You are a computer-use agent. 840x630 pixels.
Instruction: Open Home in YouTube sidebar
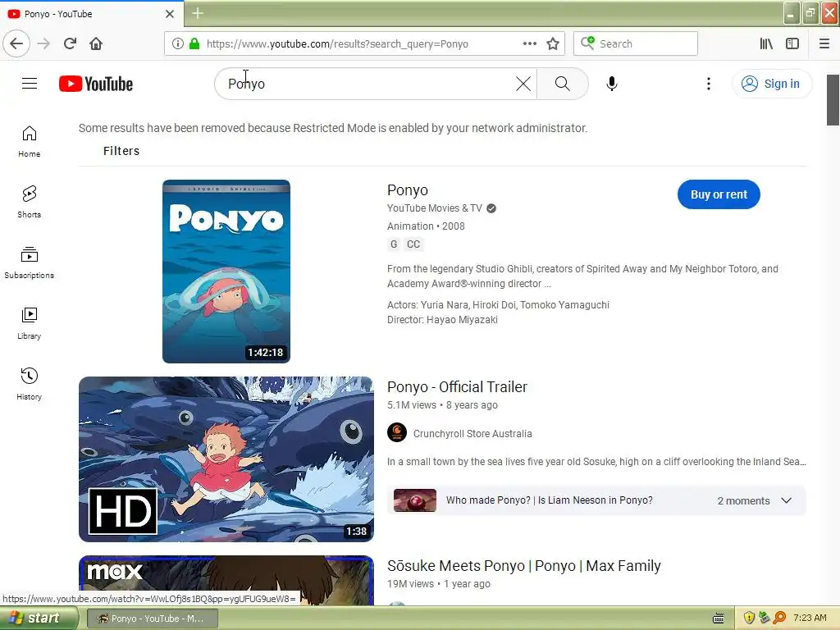point(30,141)
